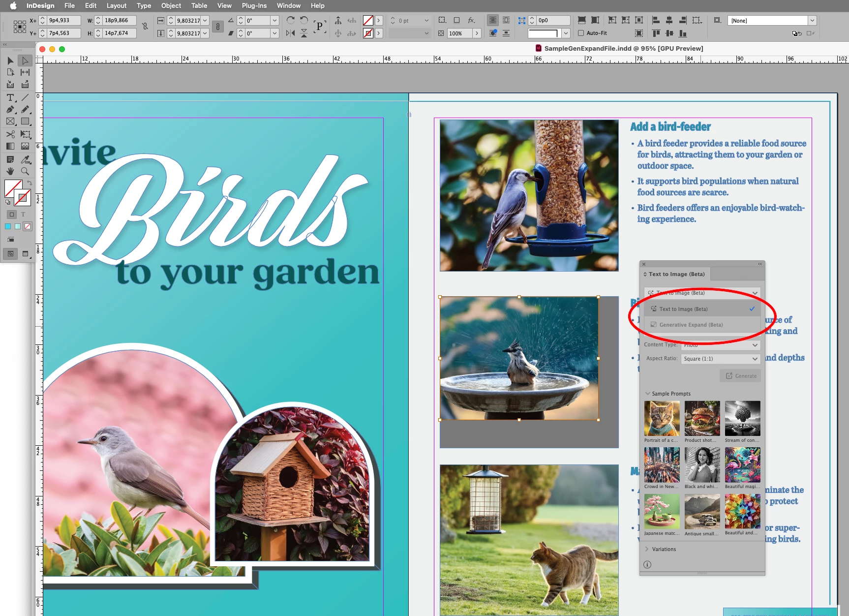The width and height of the screenshot is (849, 616).
Task: Expand the Variations section
Action: click(x=647, y=549)
